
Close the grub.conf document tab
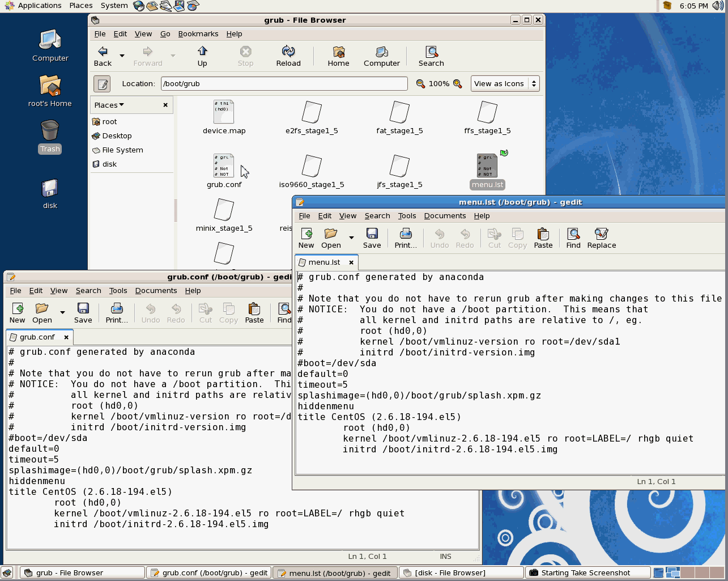point(66,337)
